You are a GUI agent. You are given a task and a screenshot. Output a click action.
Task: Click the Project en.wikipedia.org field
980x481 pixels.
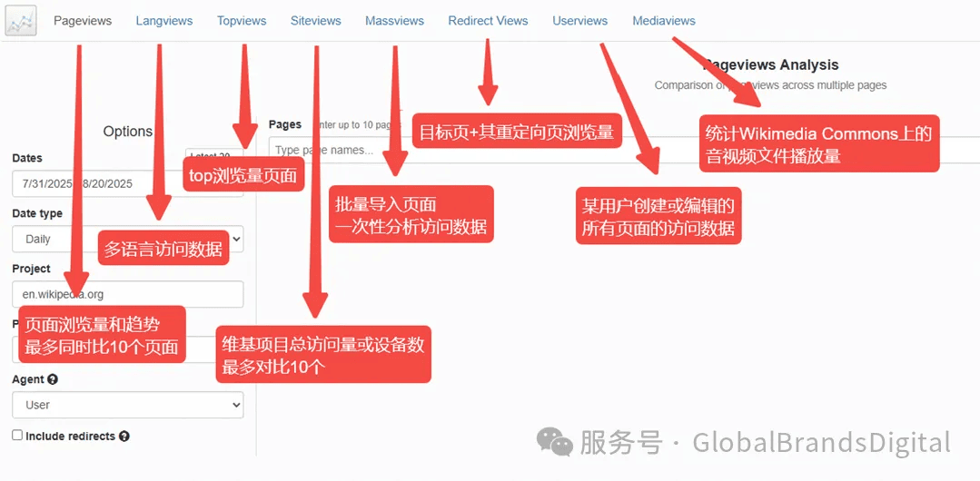127,294
